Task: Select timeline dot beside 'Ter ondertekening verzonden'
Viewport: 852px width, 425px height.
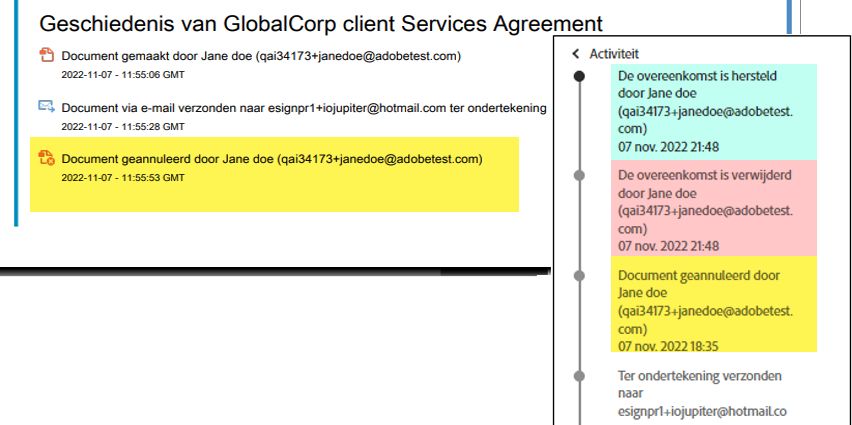Action: 580,376
